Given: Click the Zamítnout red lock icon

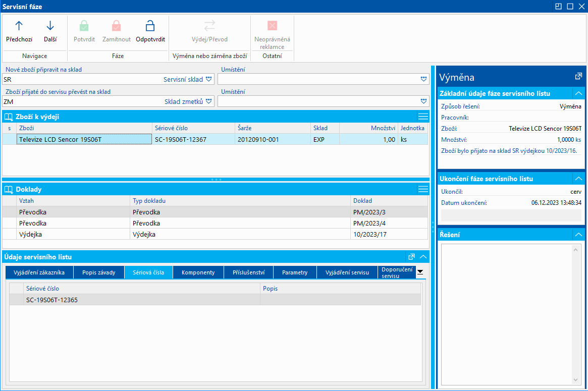Looking at the screenshot, I should [117, 26].
